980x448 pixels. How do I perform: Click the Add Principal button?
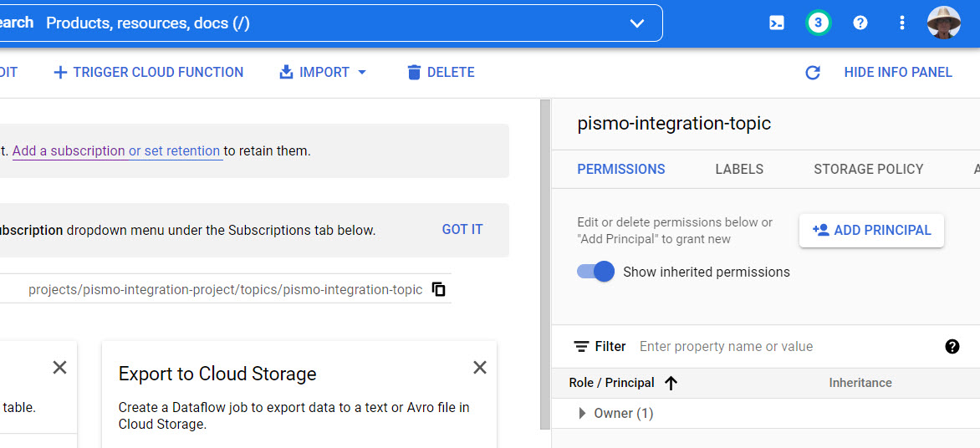coord(871,231)
